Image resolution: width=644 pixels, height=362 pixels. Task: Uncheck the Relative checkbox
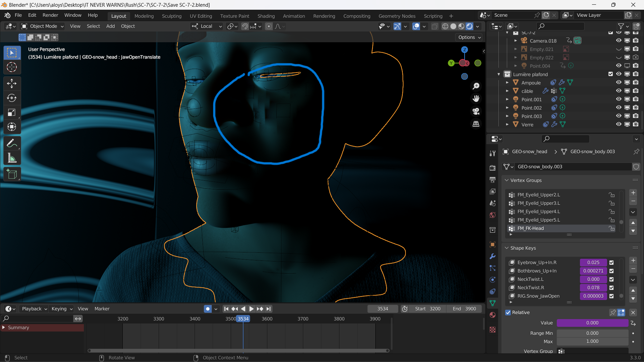tap(508, 312)
